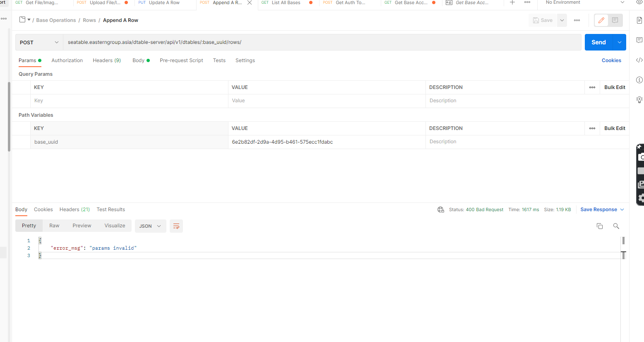Viewport: 644px width, 342px height.
Task: Click the edit pencil icon
Action: pos(601,20)
